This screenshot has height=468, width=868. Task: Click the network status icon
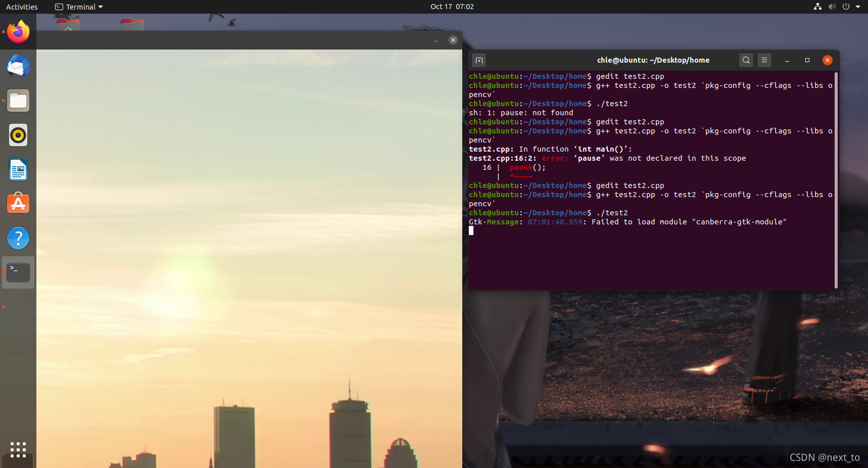(x=817, y=7)
